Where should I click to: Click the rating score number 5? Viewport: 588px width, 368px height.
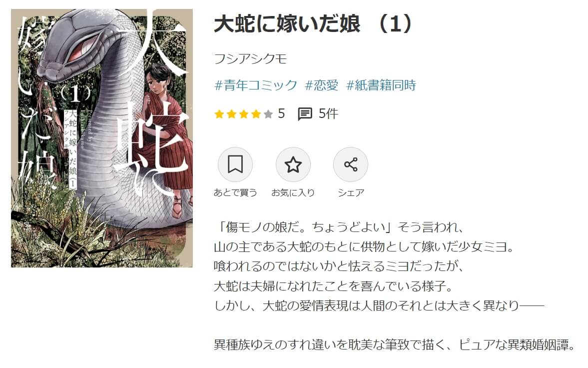pyautogui.click(x=281, y=113)
